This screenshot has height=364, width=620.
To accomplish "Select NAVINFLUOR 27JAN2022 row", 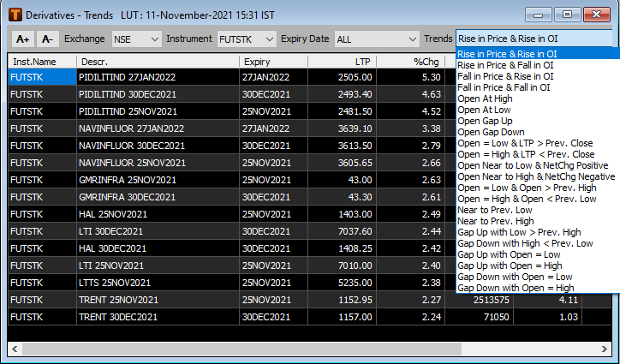I will click(232, 128).
